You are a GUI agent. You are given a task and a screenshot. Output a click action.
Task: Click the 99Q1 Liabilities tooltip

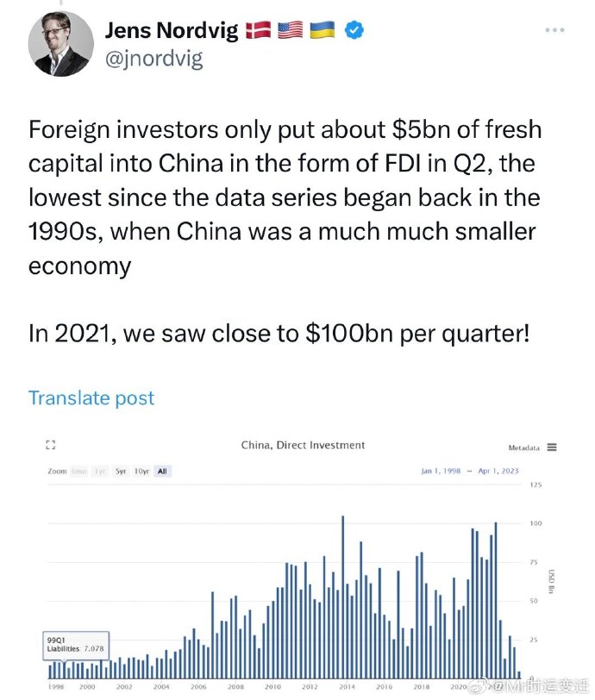[x=76, y=645]
